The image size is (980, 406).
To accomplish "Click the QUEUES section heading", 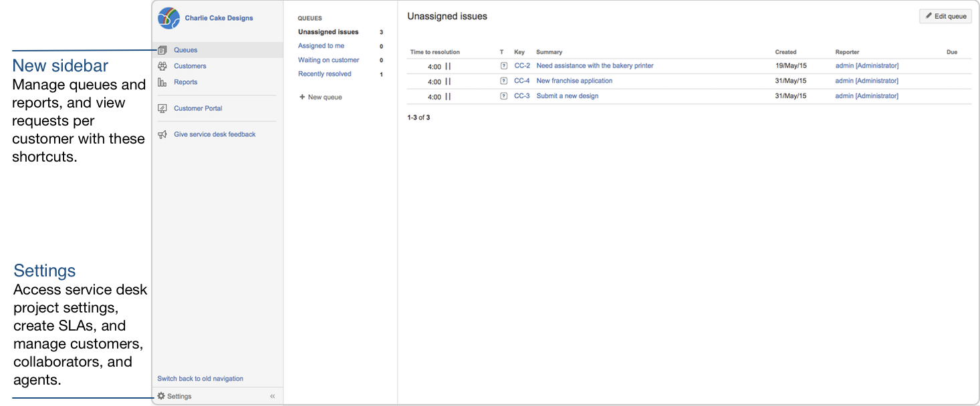I will (310, 19).
